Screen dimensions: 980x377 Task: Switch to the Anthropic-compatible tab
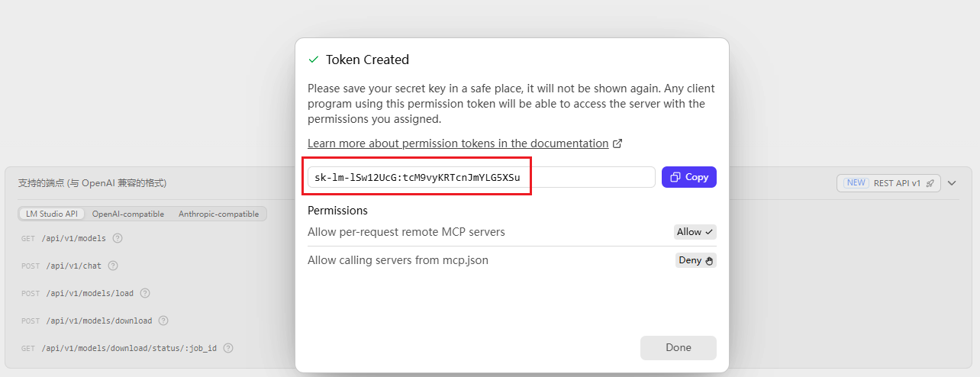pyautogui.click(x=219, y=214)
